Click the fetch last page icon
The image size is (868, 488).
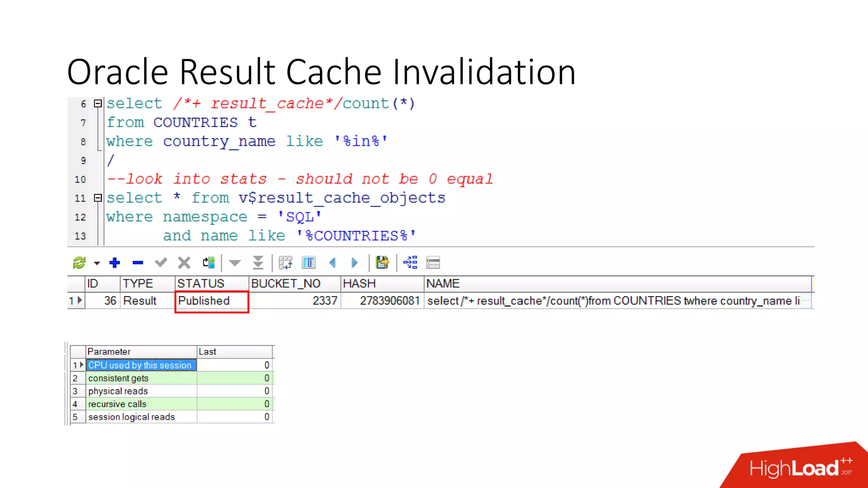coord(258,263)
